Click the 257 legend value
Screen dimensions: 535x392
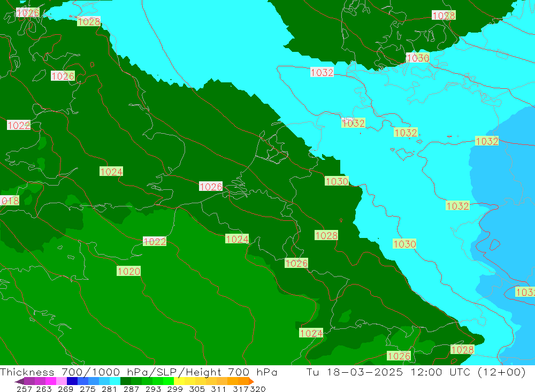(x=24, y=389)
